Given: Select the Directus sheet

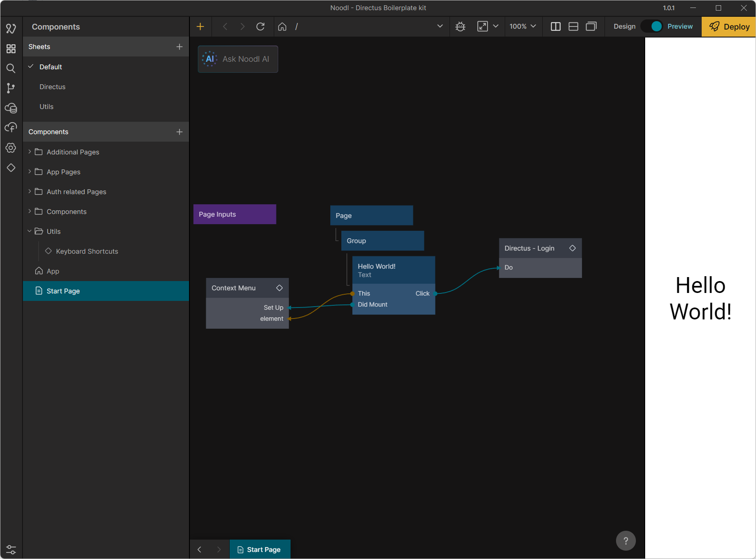Looking at the screenshot, I should 53,87.
